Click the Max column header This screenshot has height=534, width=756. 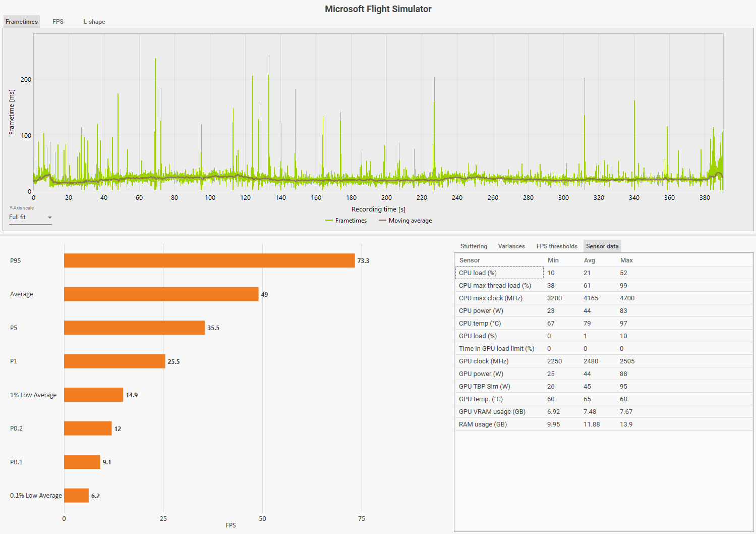[x=626, y=260]
